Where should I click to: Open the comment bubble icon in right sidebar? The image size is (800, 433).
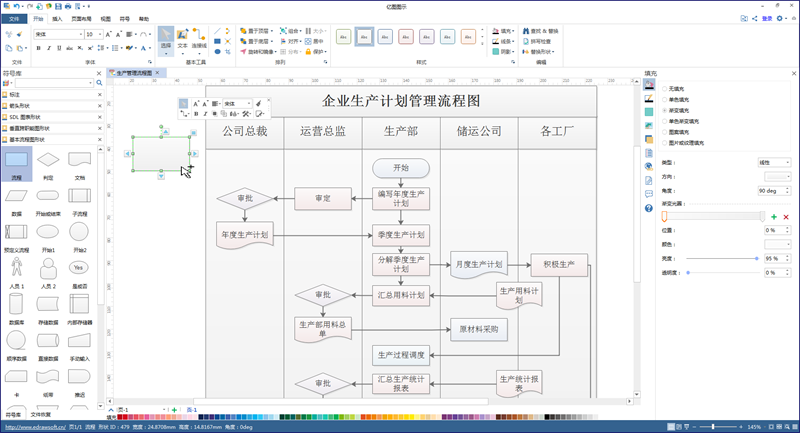pos(649,194)
